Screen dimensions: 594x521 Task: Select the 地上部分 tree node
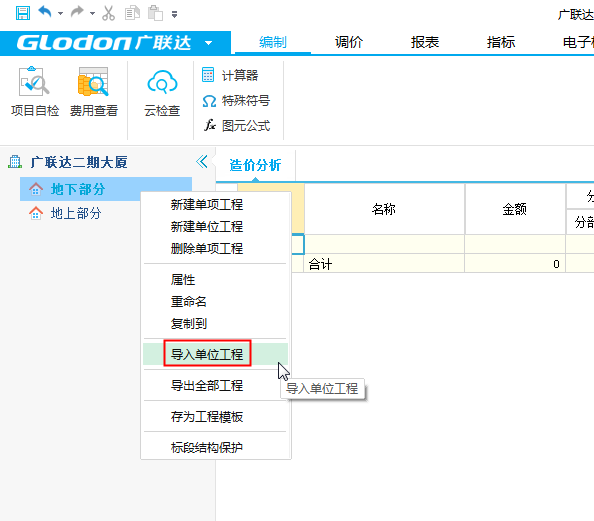76,213
